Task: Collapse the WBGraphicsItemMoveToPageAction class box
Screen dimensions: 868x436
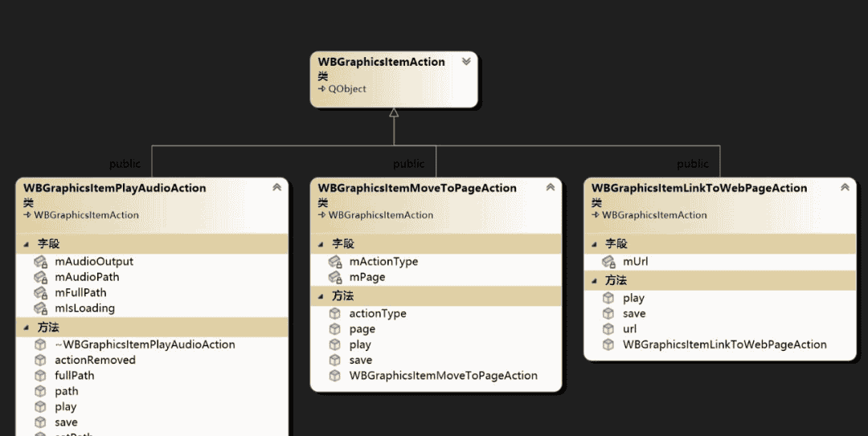Action: [x=551, y=188]
